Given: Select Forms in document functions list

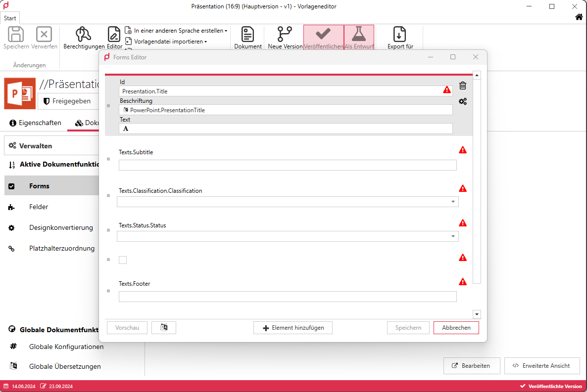Looking at the screenshot, I should point(51,186).
